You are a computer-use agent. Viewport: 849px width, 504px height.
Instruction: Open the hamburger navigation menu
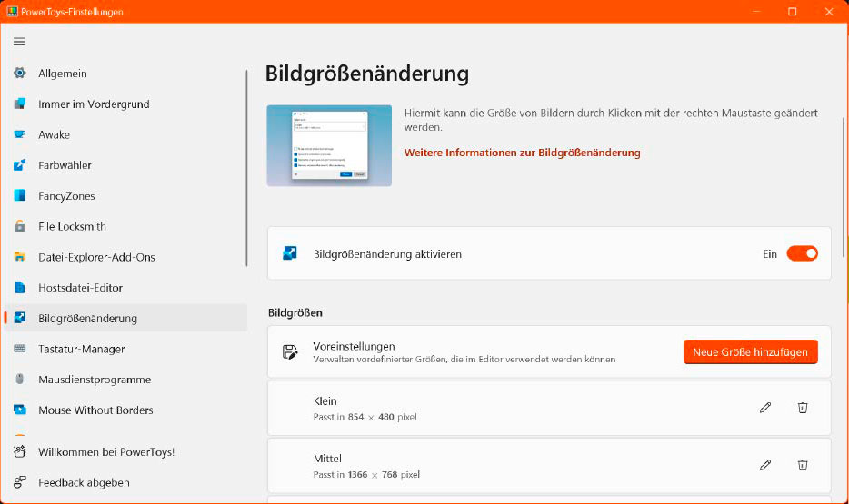point(19,42)
